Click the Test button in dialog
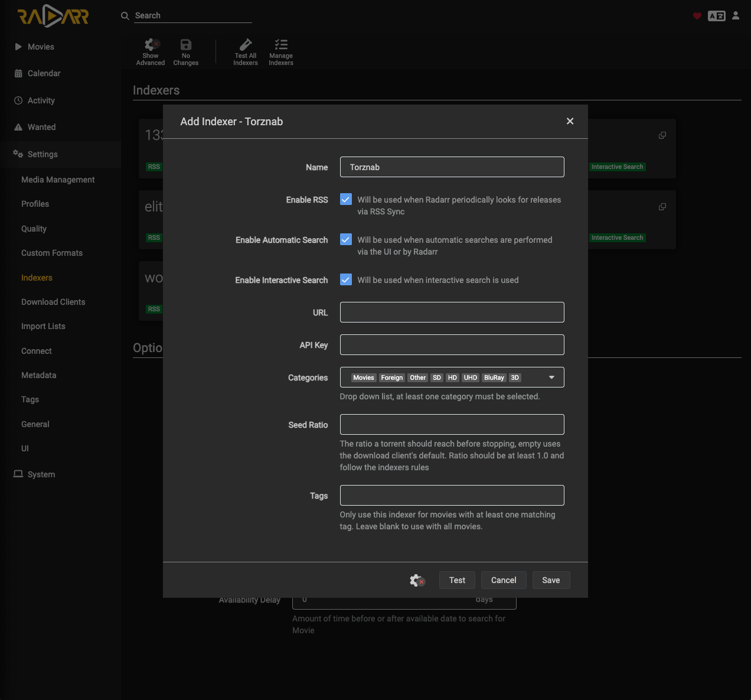Screen dimensions: 751x700 [x=457, y=580]
